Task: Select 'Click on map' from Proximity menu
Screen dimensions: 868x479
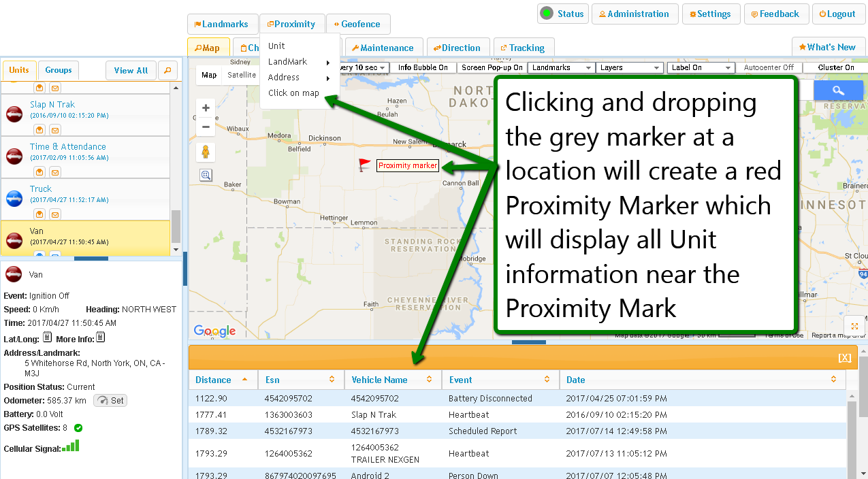Action: (x=293, y=93)
